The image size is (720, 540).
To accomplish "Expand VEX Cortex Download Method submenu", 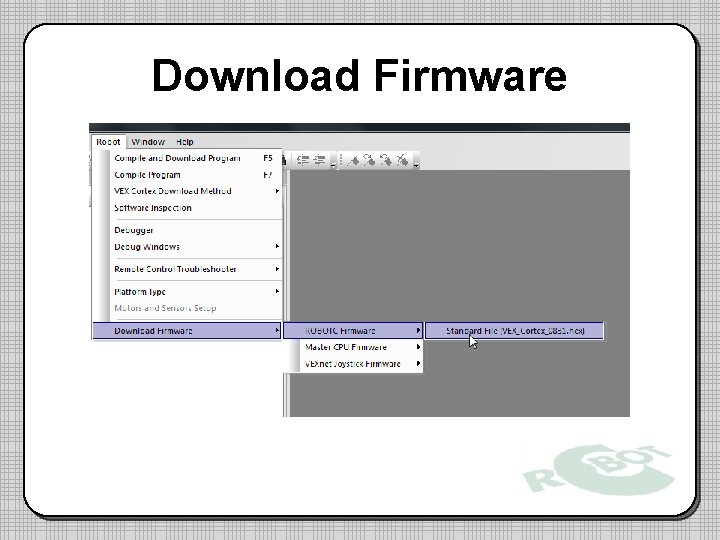I will [187, 191].
